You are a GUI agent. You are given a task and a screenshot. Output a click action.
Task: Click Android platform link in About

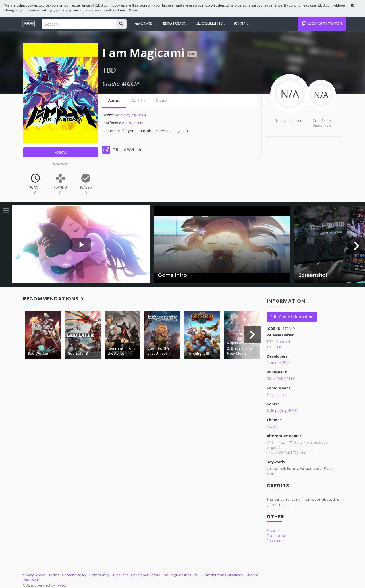coord(129,123)
